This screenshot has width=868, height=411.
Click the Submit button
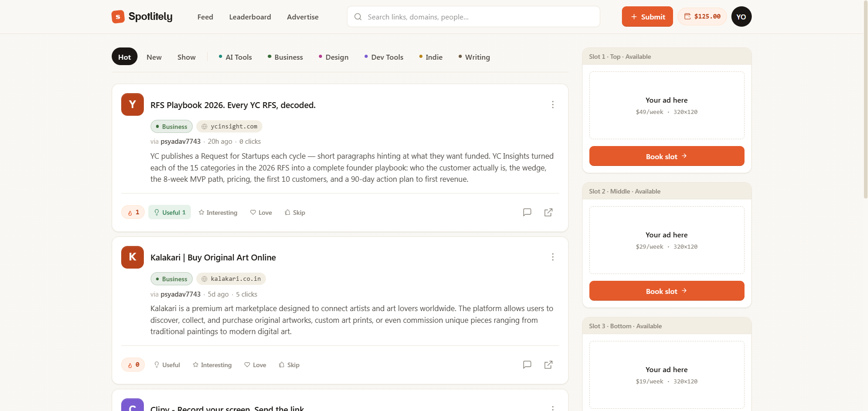647,17
